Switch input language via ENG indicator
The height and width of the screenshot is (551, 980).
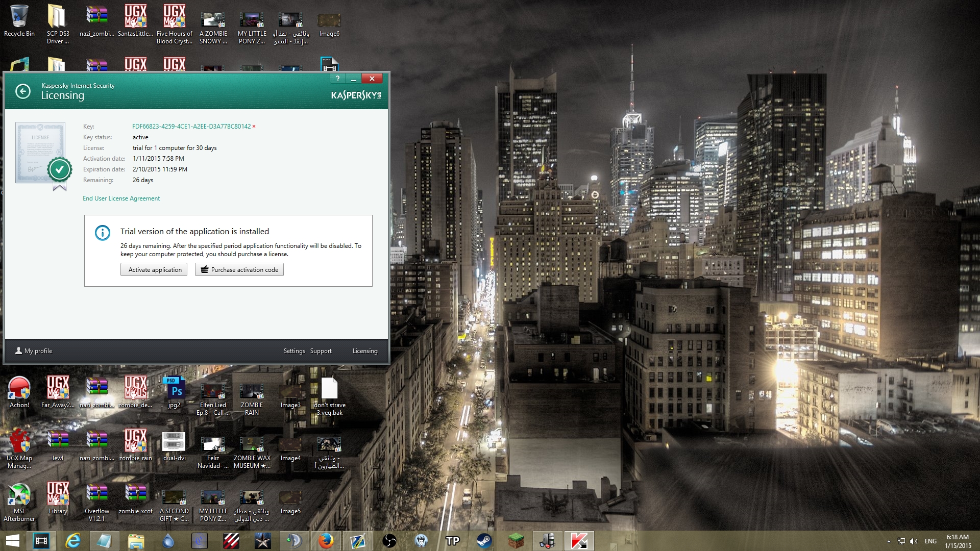[x=930, y=541]
